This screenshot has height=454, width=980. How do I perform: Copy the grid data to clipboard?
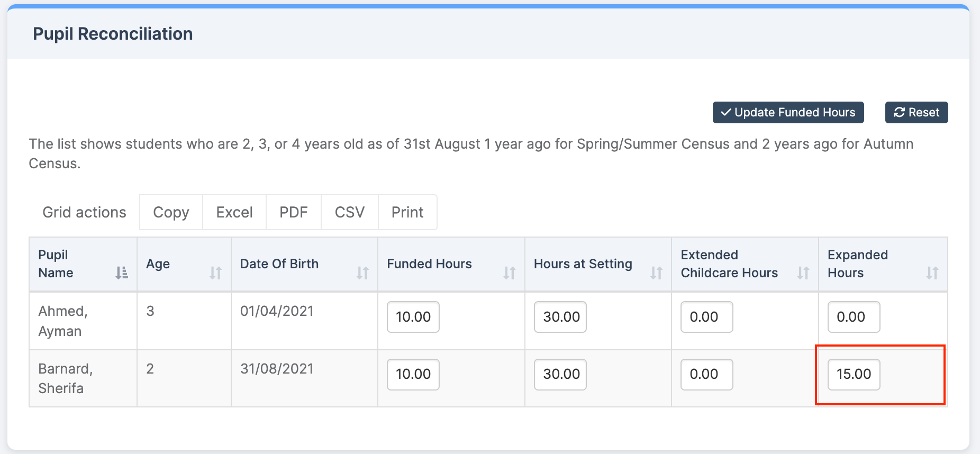pyautogui.click(x=171, y=212)
